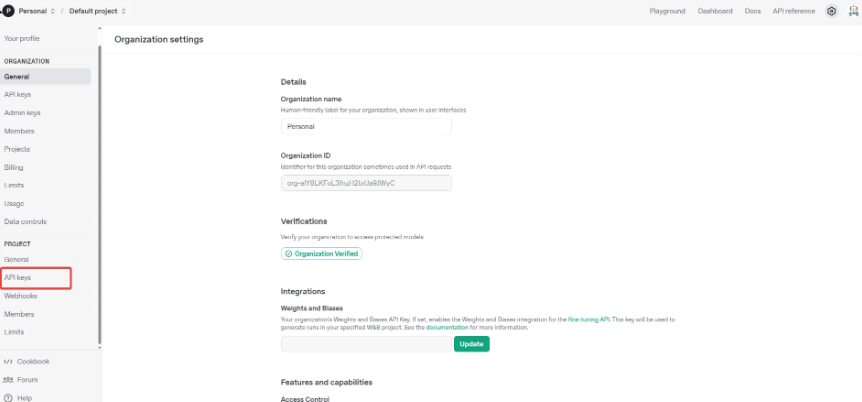Screen dimensions: 862x402
Task: Open API reference in the header
Action: point(794,11)
